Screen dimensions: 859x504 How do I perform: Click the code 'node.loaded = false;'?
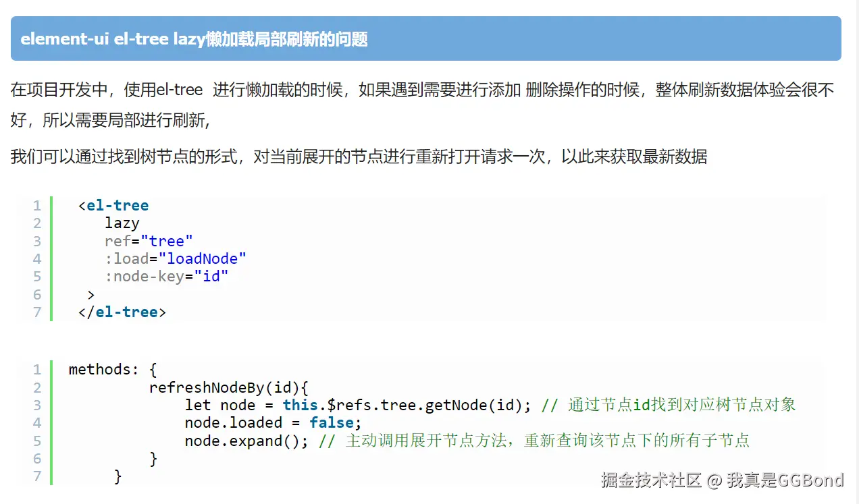coord(274,423)
